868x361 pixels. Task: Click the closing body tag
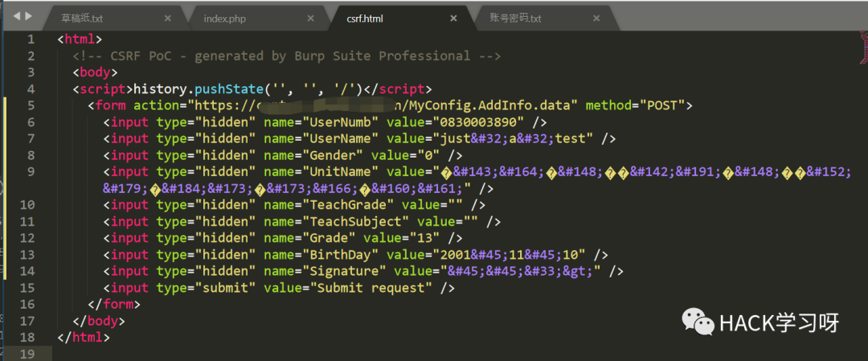click(x=99, y=321)
